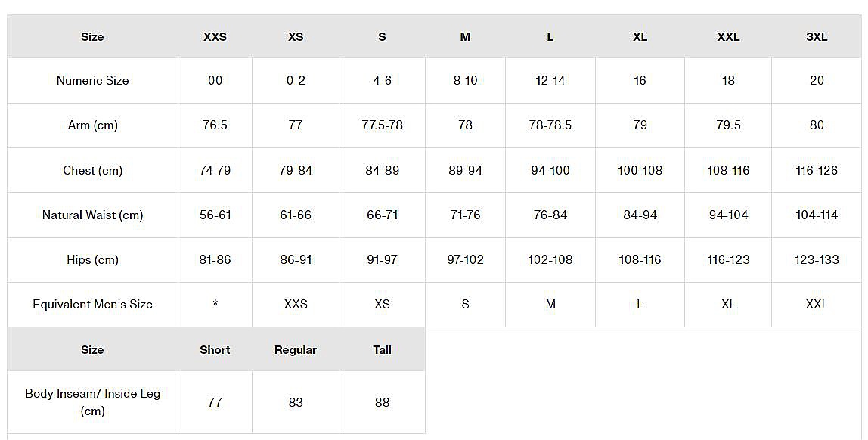Viewport: 868px width, 440px height.
Task: Click the "Regular" inseam column header
Action: (x=296, y=350)
